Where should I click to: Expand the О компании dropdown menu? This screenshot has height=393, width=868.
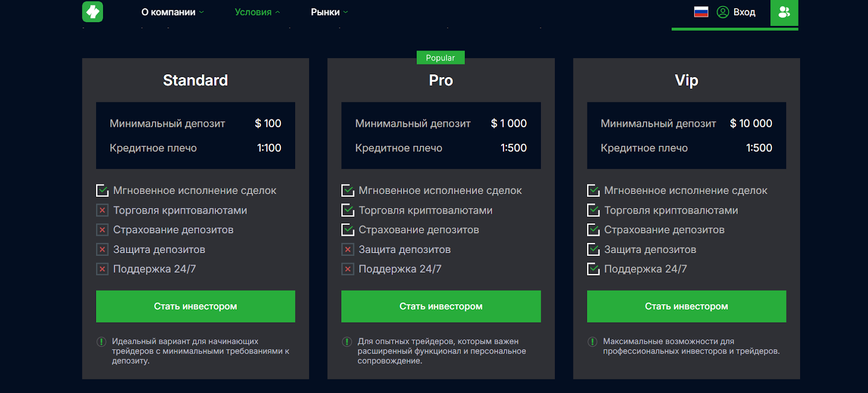pyautogui.click(x=173, y=12)
